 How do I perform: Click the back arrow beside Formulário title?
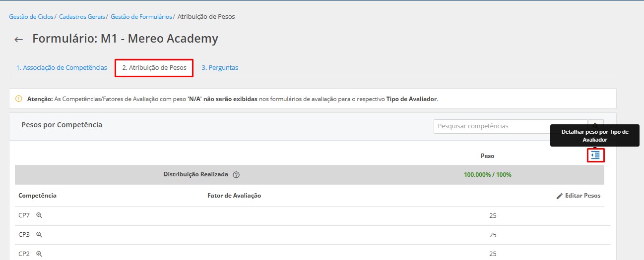(19, 40)
